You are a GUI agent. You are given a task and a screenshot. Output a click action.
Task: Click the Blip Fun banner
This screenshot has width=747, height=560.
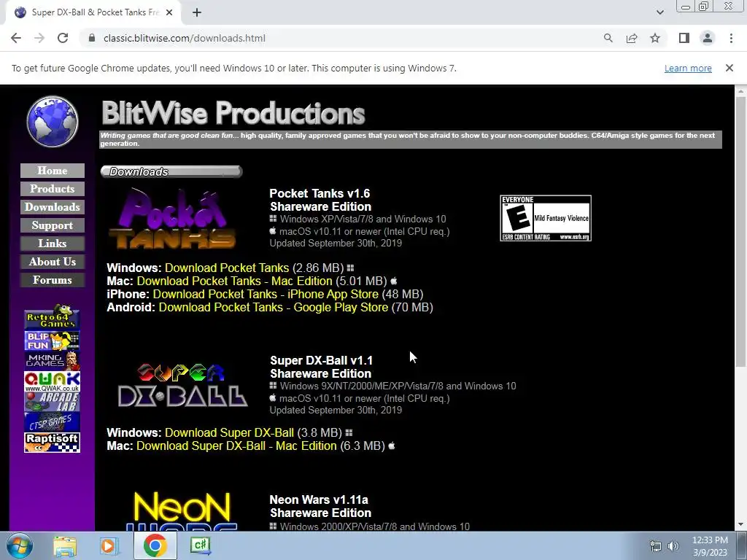coord(52,341)
